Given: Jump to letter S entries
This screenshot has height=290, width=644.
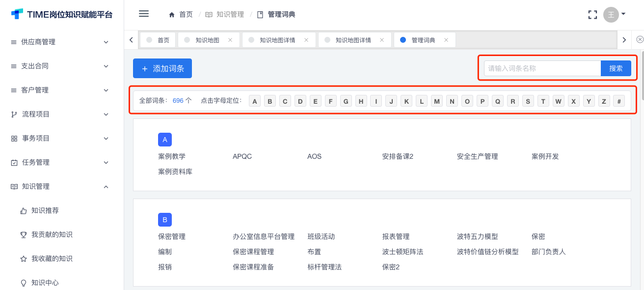Looking at the screenshot, I should (528, 101).
